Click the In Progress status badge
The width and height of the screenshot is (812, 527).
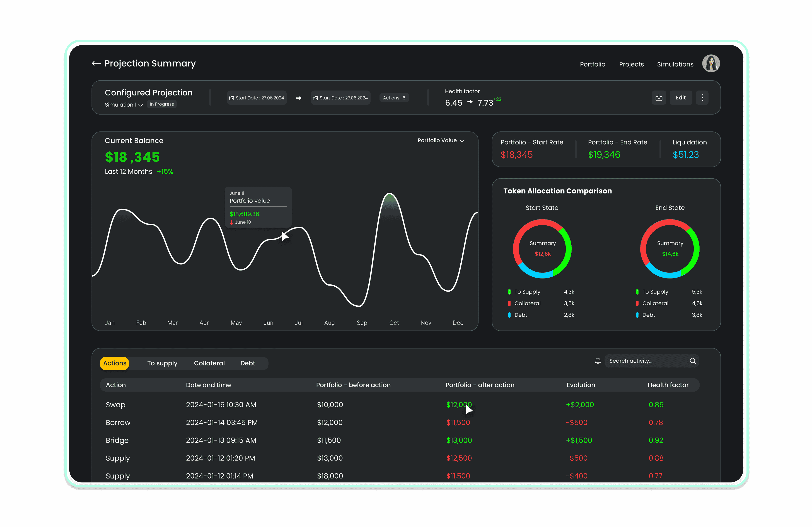[161, 104]
